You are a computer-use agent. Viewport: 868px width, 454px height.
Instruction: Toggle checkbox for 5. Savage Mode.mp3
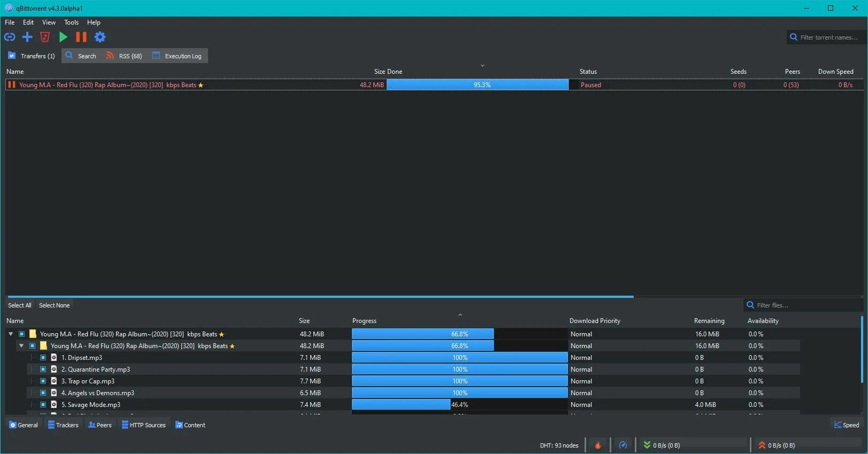(x=43, y=404)
